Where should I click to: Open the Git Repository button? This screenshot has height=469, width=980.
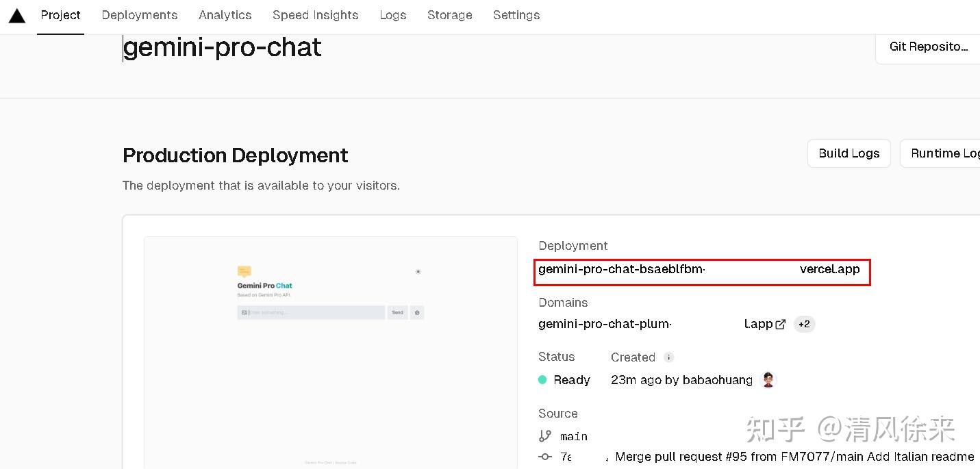pos(928,47)
